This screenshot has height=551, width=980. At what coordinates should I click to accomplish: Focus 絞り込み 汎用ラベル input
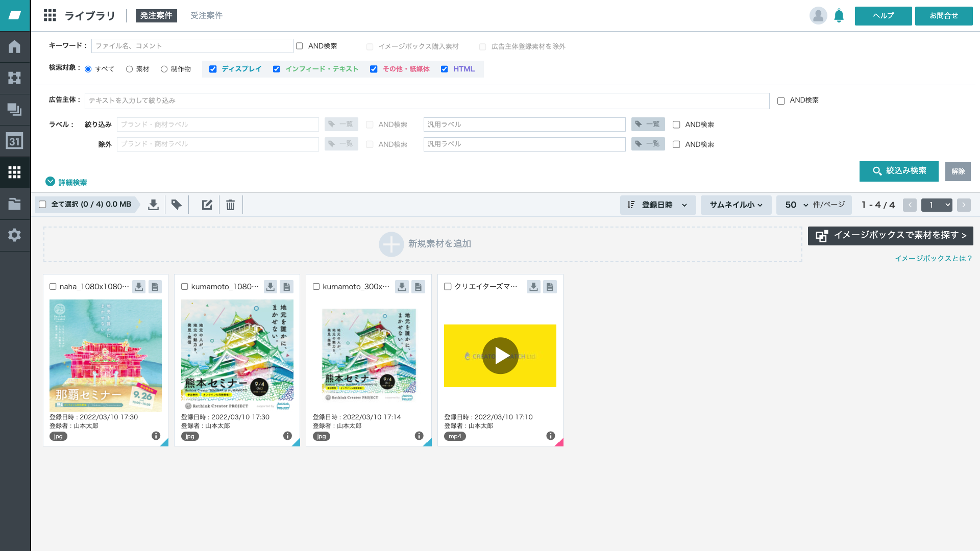tap(525, 124)
